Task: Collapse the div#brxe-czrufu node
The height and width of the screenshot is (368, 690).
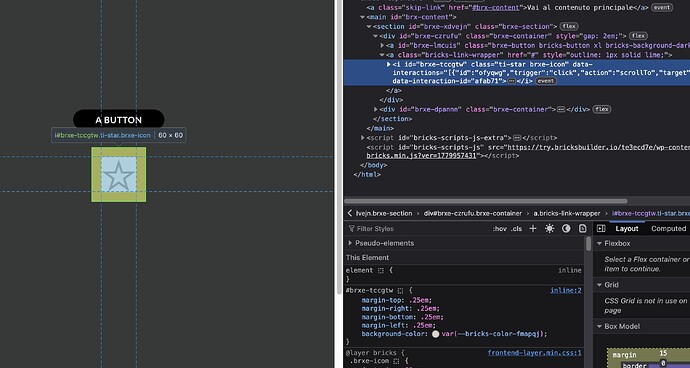Action: tap(376, 36)
